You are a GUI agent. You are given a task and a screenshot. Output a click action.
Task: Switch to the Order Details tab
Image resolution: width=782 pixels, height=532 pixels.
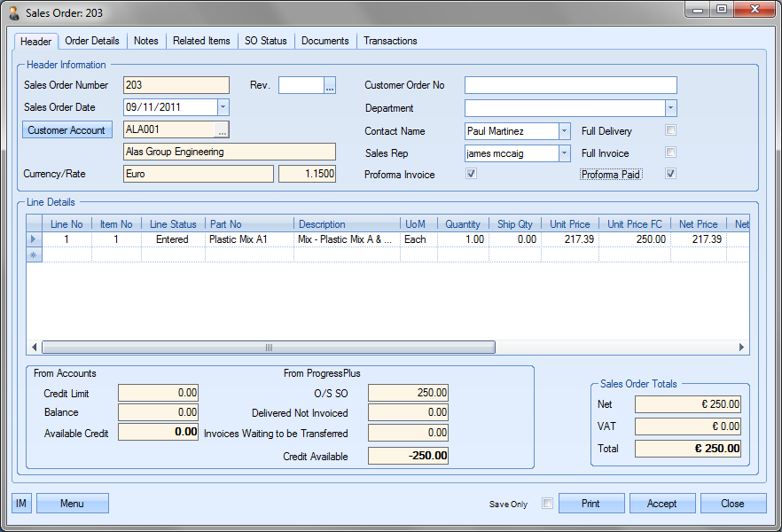pos(92,41)
